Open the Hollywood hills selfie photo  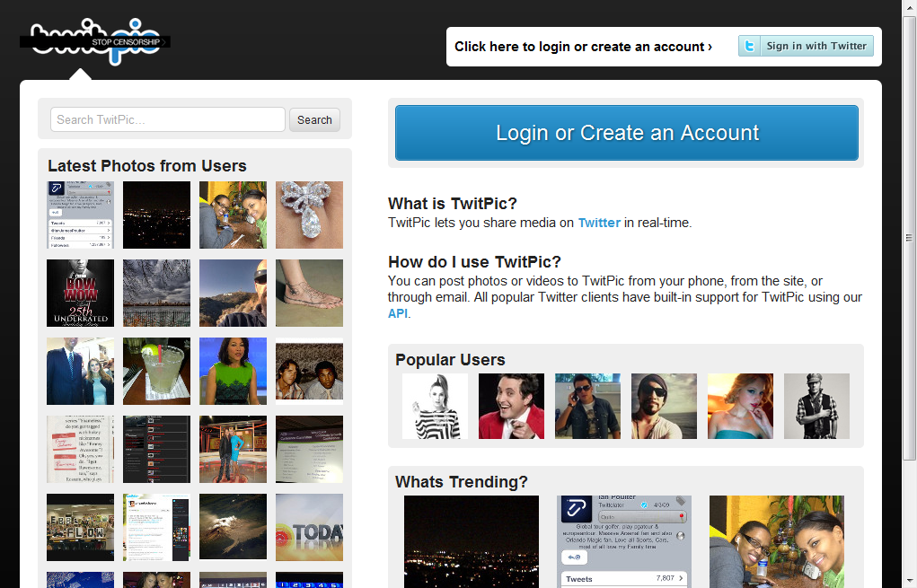coord(233,294)
